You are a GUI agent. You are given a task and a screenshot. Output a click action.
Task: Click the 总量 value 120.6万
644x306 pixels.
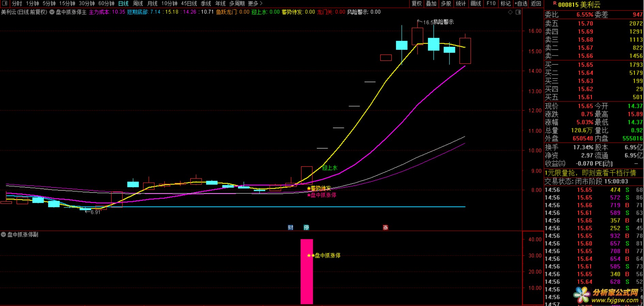(x=582, y=130)
